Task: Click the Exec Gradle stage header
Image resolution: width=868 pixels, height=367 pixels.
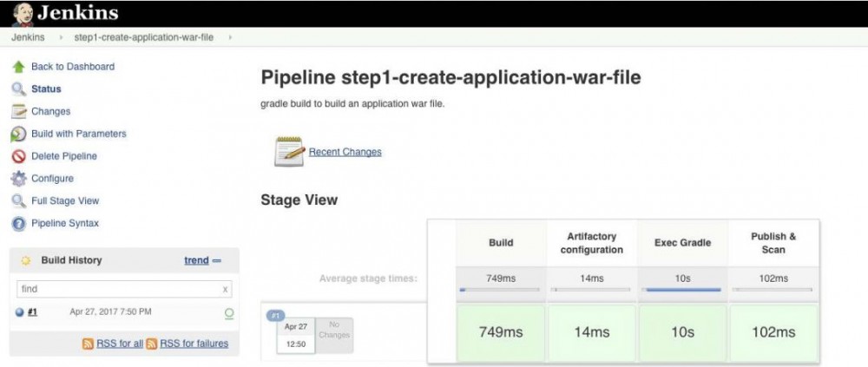Action: [x=682, y=242]
